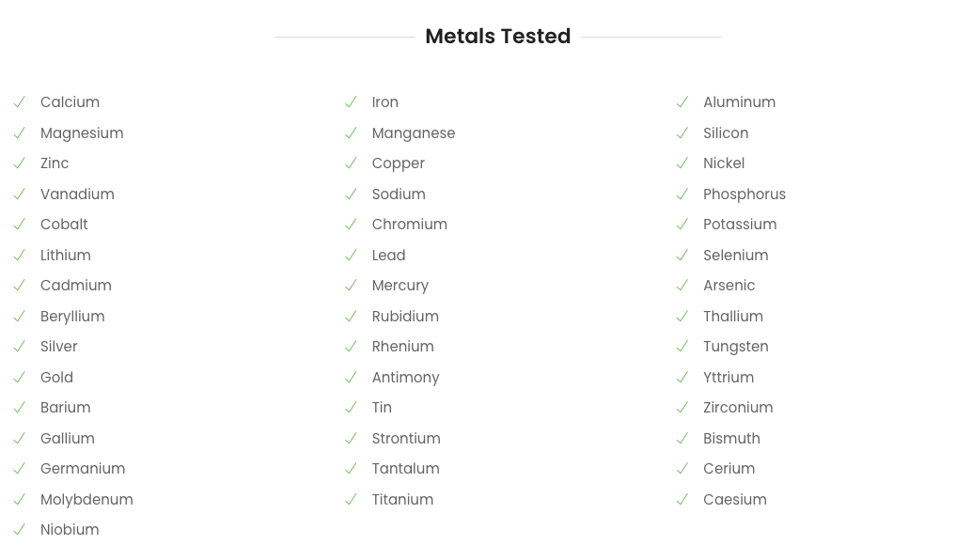The height and width of the screenshot is (560, 956).
Task: Click the checkmark beside Antimony
Action: [351, 378]
